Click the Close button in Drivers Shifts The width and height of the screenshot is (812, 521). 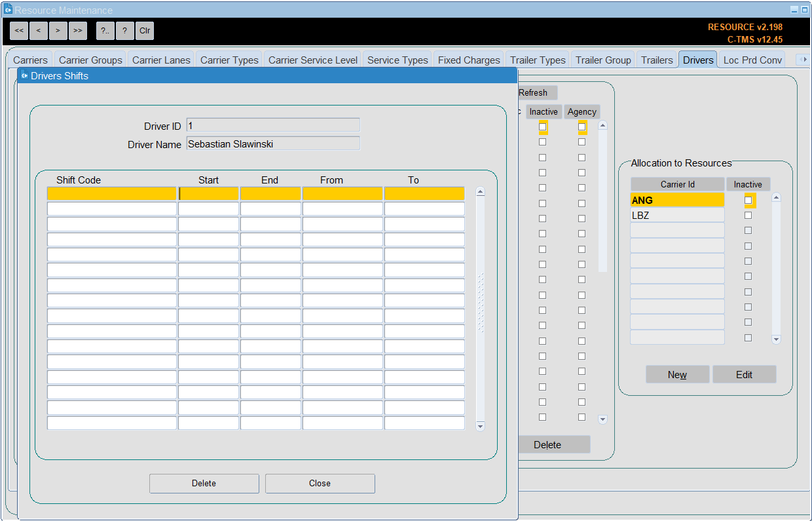click(320, 483)
